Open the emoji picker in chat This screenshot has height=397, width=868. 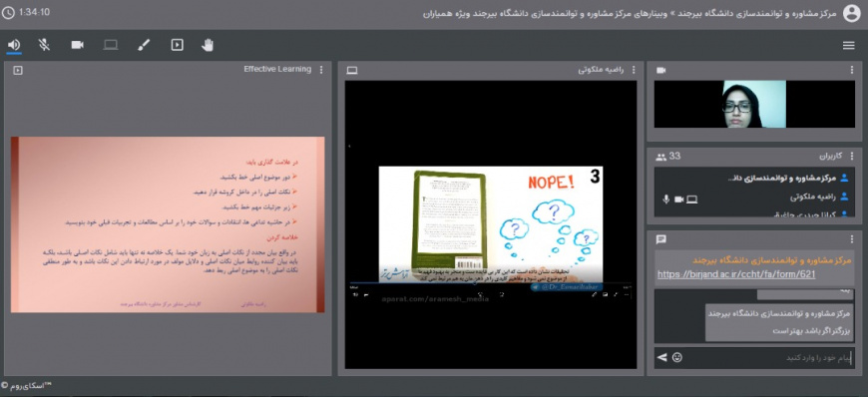(x=677, y=358)
